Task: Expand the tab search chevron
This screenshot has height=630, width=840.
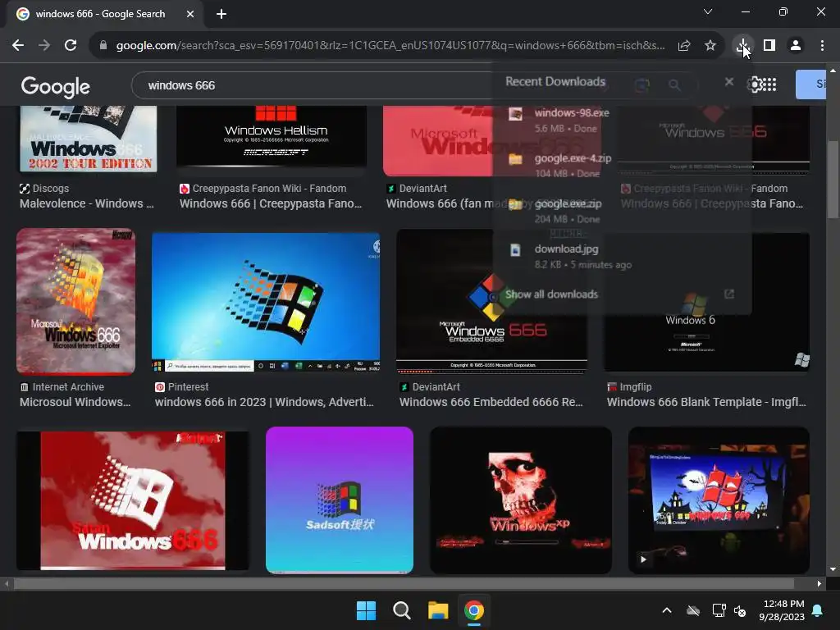Action: [x=708, y=11]
